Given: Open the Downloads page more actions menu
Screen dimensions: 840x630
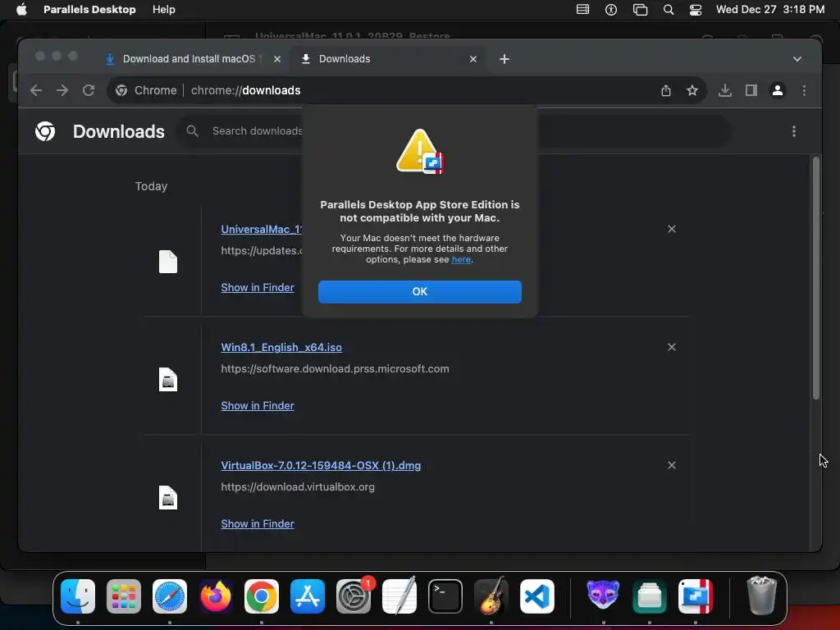Looking at the screenshot, I should coord(793,131).
